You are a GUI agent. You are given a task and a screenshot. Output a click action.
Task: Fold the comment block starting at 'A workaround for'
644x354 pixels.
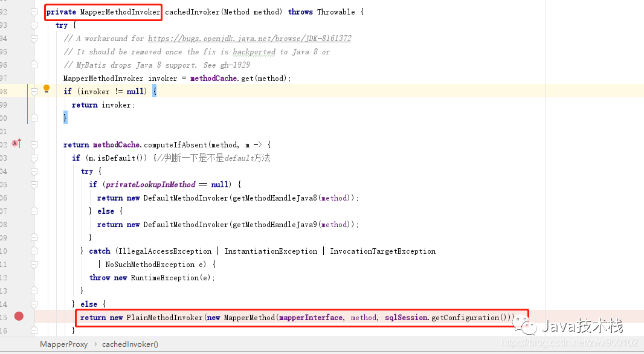point(34,38)
